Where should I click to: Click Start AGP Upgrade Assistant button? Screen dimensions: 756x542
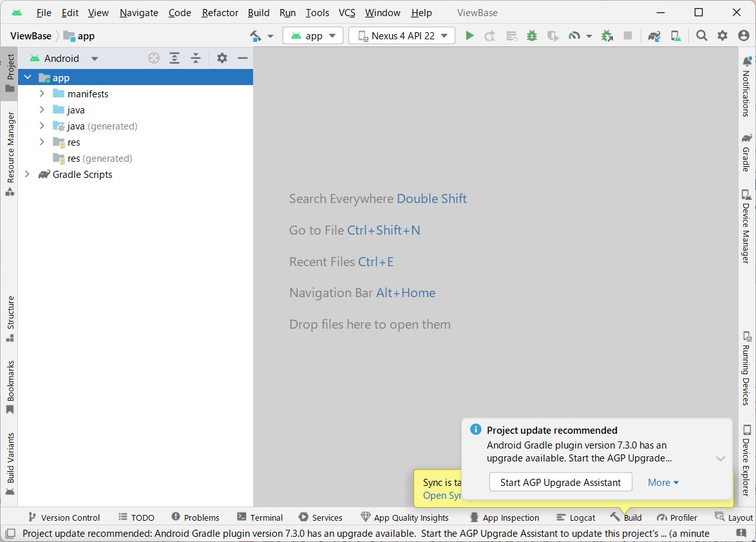pyautogui.click(x=560, y=482)
